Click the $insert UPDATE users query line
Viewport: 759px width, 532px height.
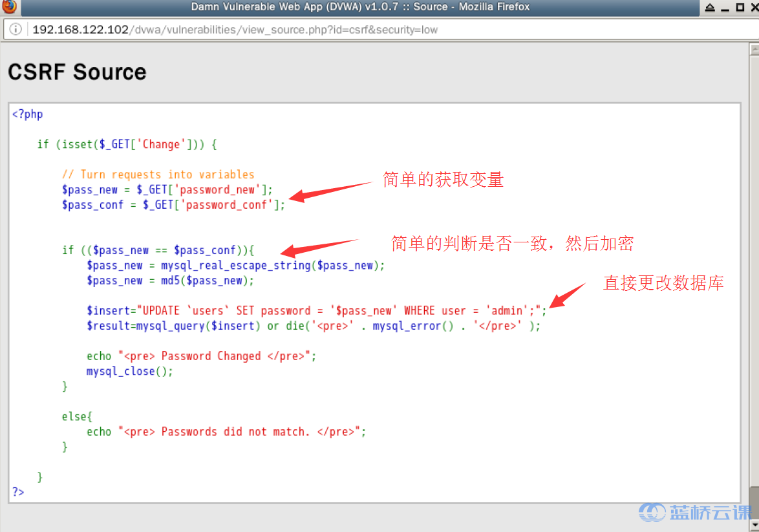(x=317, y=311)
